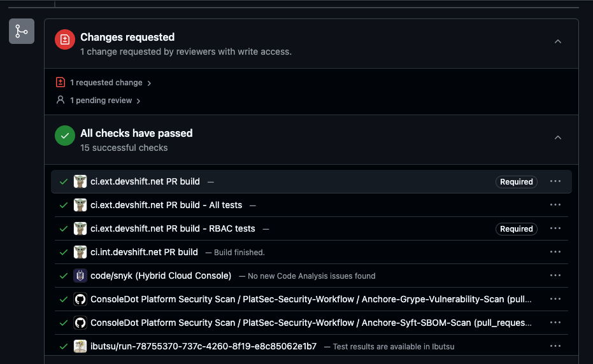Open ci.int.devshift.net PR build check link
This screenshot has width=593, height=364.
click(144, 252)
